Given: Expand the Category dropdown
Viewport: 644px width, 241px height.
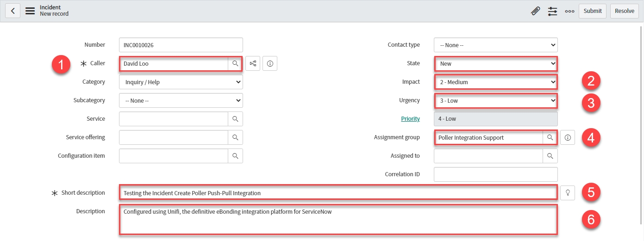Looking at the screenshot, I should 181,82.
